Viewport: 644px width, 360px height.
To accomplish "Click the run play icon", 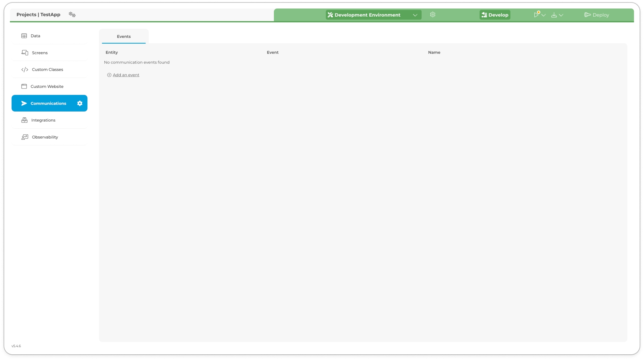I will pos(536,15).
